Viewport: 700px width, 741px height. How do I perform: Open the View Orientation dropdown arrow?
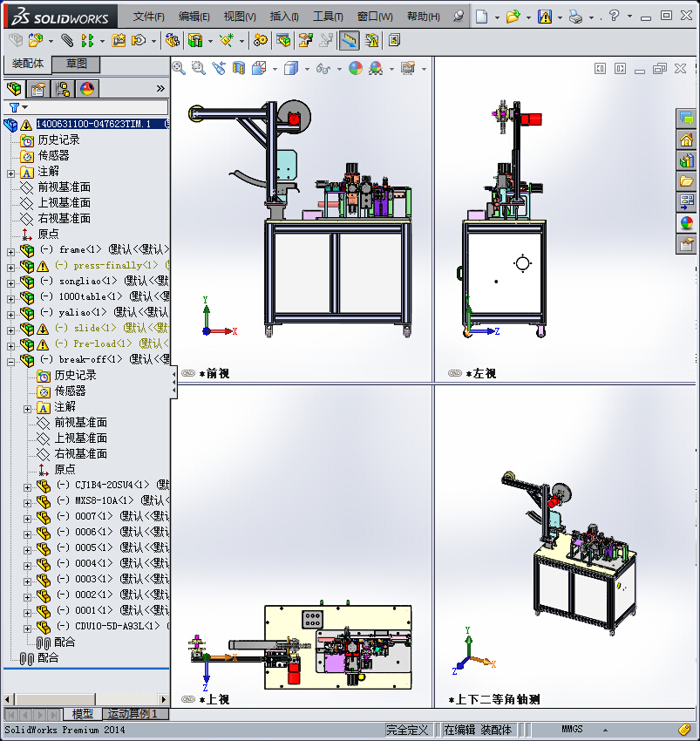(275, 70)
